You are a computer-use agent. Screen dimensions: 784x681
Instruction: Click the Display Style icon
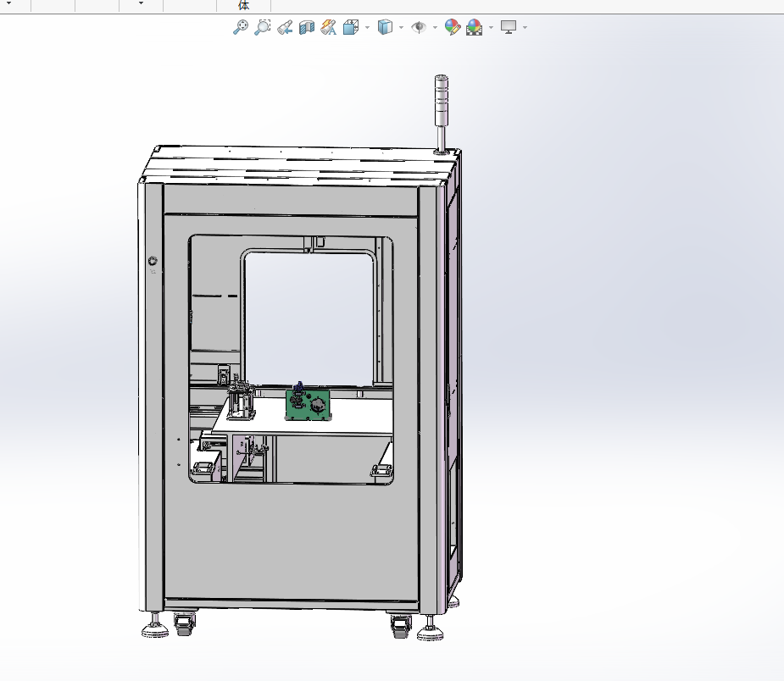point(385,27)
